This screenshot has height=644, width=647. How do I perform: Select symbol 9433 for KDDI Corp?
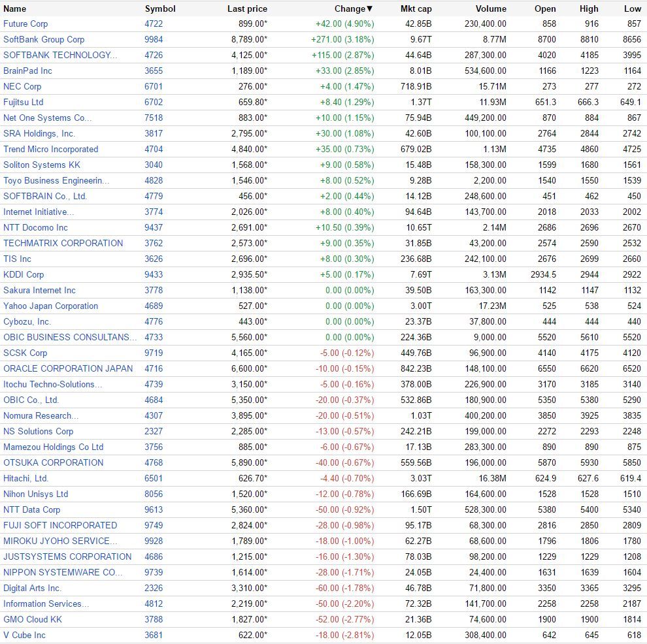tap(154, 274)
